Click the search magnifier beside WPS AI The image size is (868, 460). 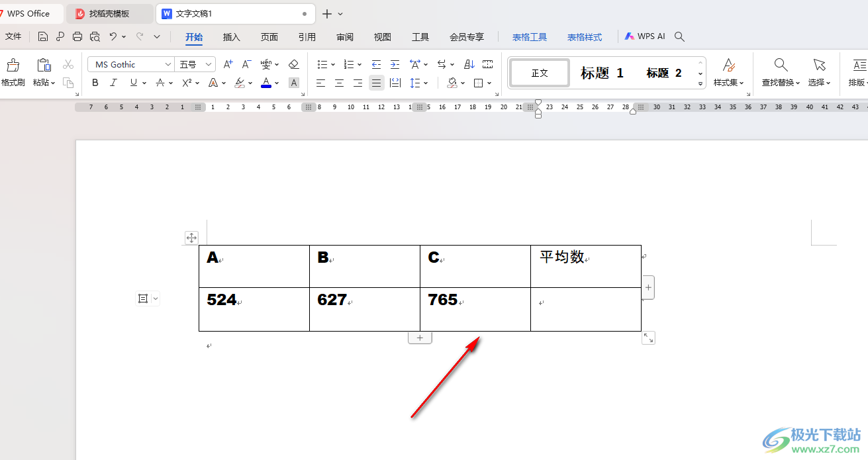coord(679,37)
